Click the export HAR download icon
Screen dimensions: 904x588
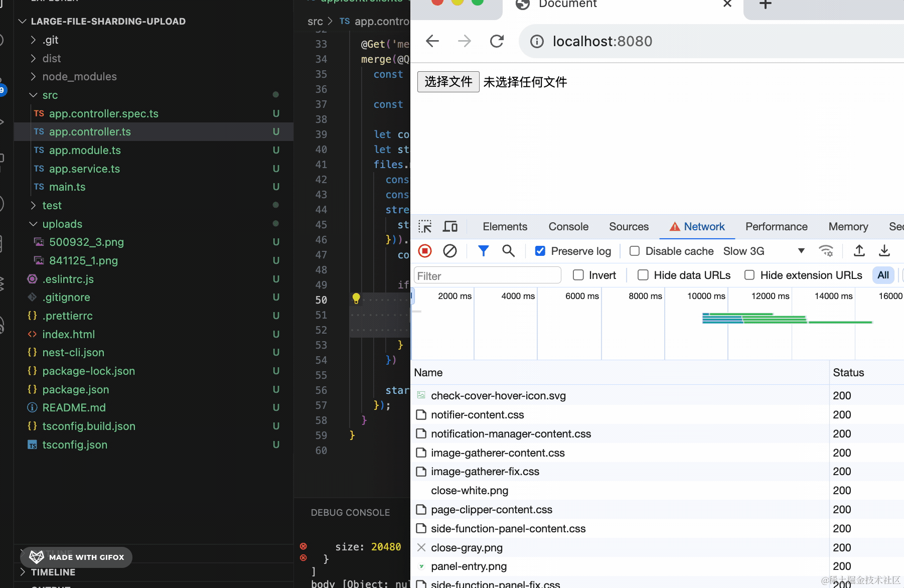(884, 251)
